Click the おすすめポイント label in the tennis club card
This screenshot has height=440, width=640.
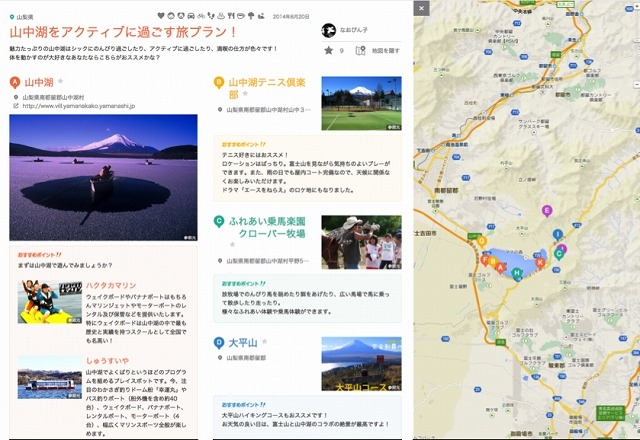244,144
